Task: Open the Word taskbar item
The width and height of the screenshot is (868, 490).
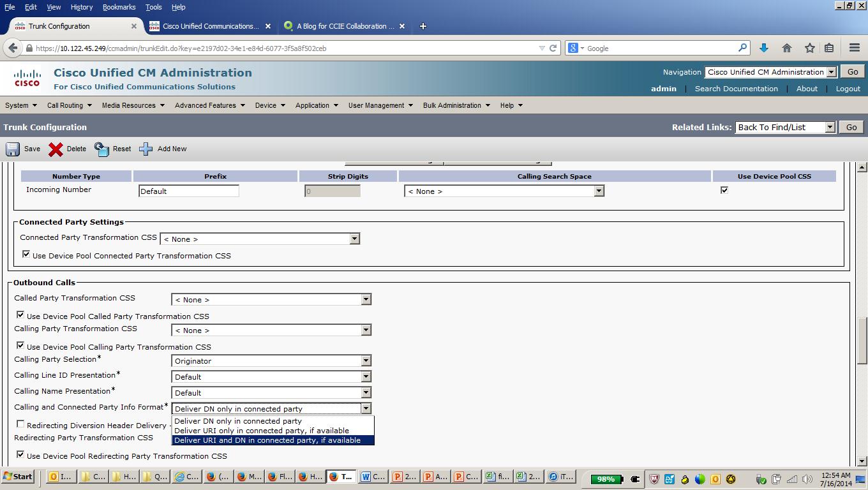Action: (373, 477)
